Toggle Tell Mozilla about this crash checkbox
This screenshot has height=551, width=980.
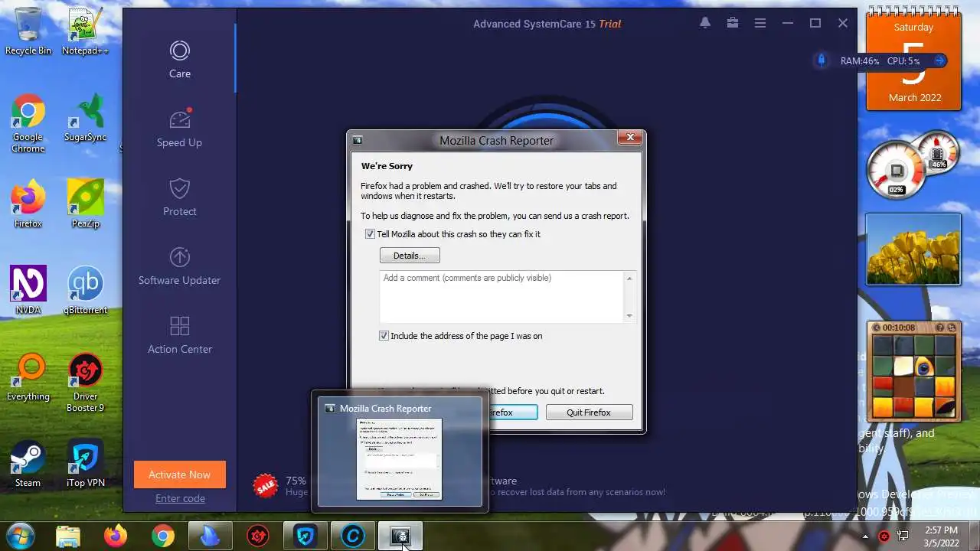point(371,234)
